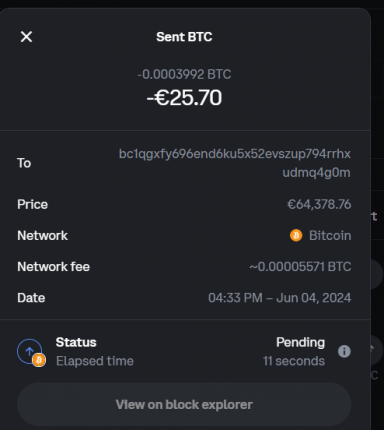Click the Bitcoin network logo icon
Viewport: 384px width, 430px height.
point(296,235)
